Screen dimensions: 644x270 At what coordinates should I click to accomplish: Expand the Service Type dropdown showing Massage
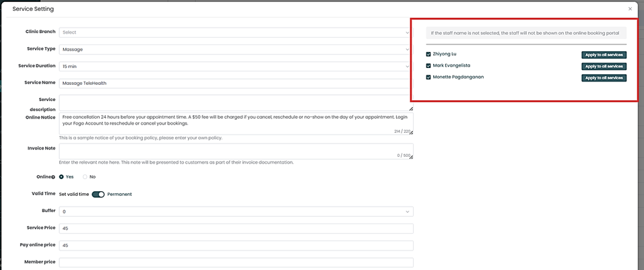236,49
